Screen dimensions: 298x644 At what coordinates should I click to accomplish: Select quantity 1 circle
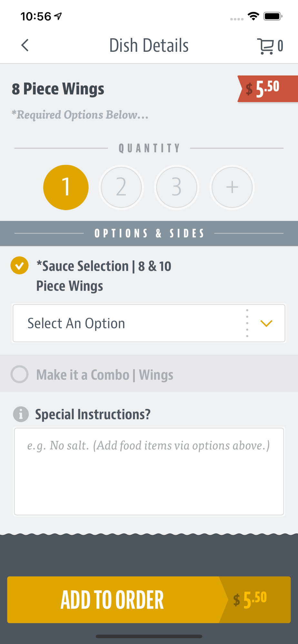pos(66,187)
